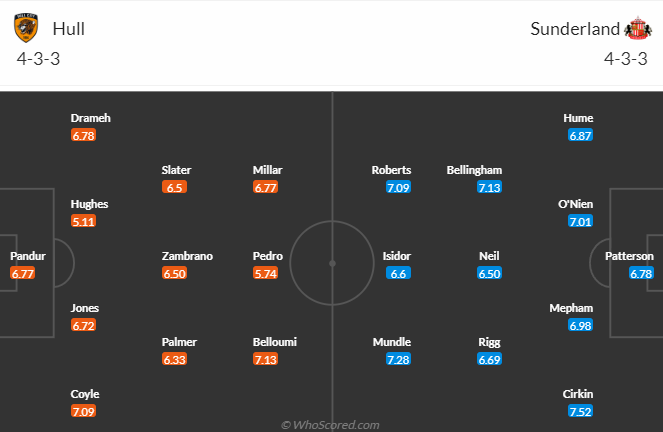663x432 pixels.
Task: Click player name O'Nien
Action: point(576,204)
